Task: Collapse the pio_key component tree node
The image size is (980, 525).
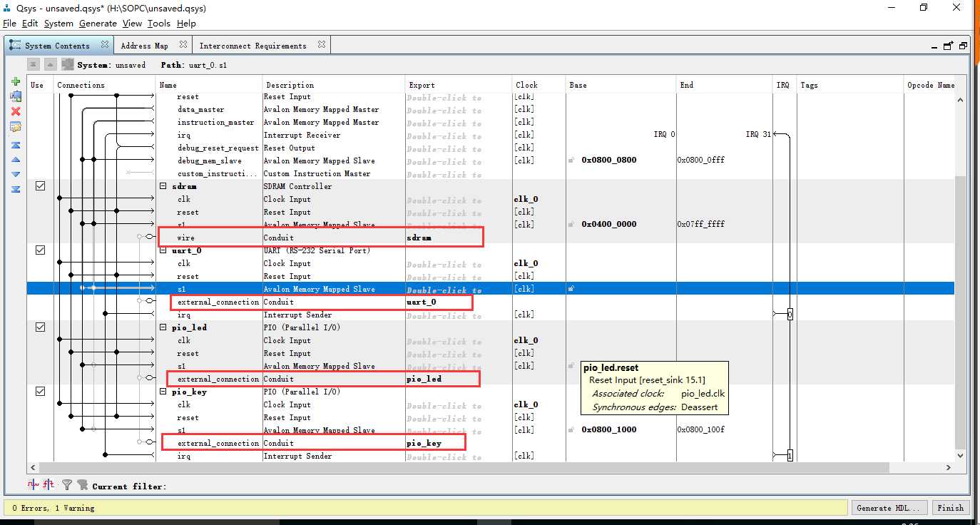Action: pos(163,392)
